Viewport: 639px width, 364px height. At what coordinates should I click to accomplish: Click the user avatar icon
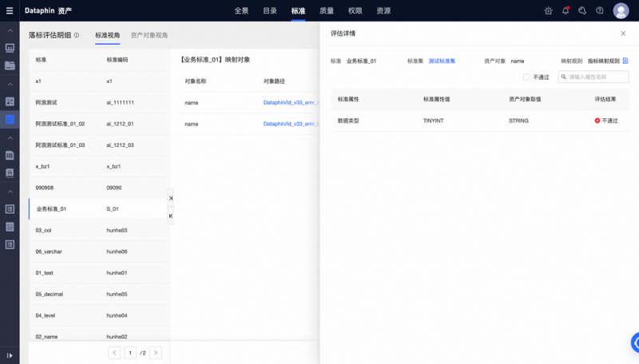[621, 10]
